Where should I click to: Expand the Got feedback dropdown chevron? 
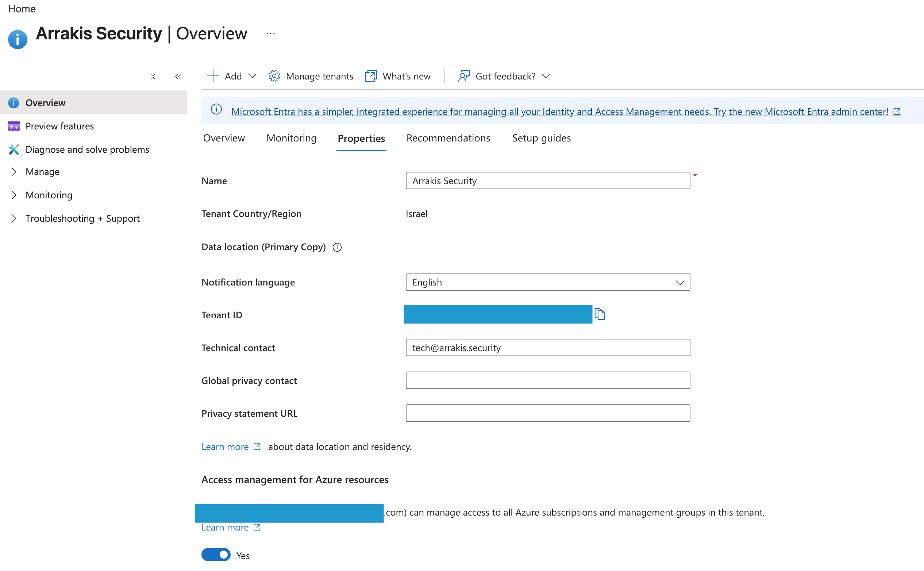(x=546, y=76)
